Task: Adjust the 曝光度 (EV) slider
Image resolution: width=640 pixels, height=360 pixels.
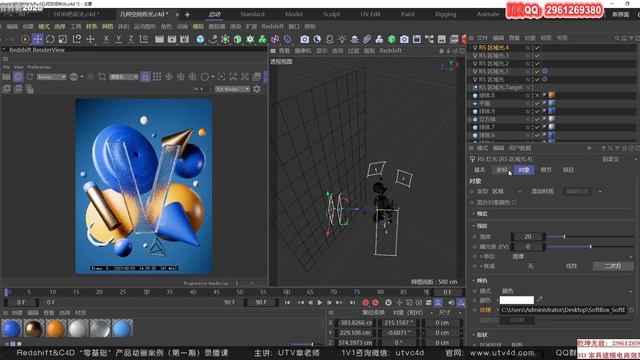Action: 590,247
